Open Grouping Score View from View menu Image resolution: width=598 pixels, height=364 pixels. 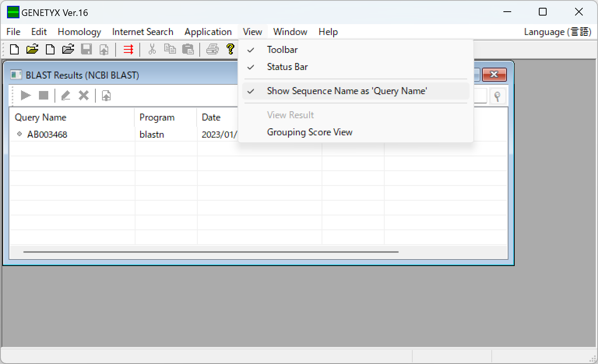point(356,132)
